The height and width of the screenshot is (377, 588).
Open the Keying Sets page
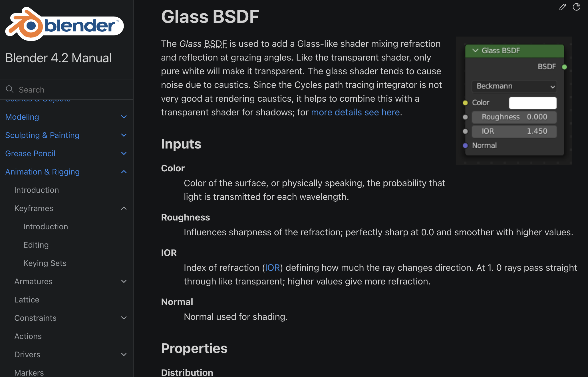(45, 263)
